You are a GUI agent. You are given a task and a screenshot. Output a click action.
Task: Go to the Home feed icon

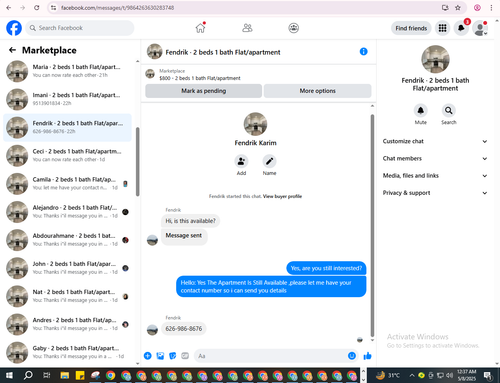pos(200,28)
